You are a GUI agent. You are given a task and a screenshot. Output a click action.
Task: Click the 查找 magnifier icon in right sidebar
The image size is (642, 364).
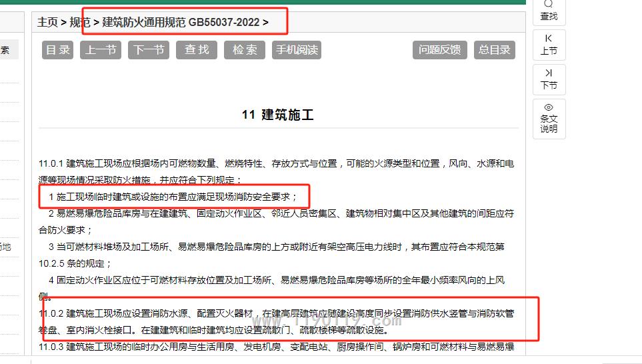point(549,5)
